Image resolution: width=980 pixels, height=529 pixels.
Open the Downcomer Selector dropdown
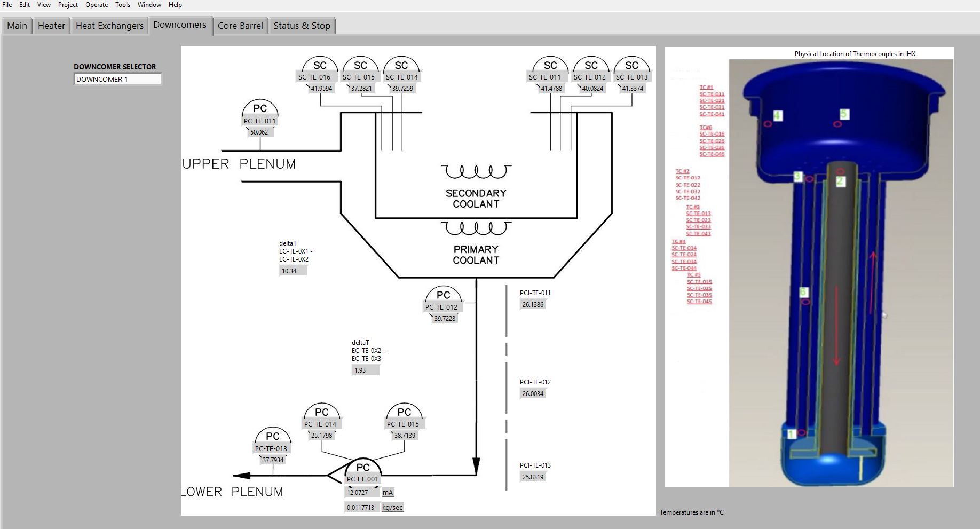click(117, 79)
